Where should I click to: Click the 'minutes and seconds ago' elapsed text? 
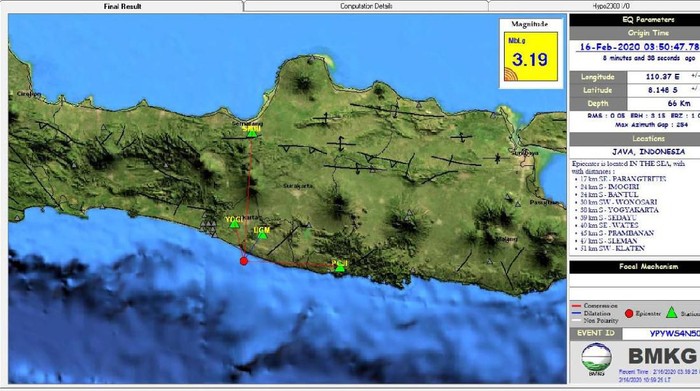tap(649, 58)
